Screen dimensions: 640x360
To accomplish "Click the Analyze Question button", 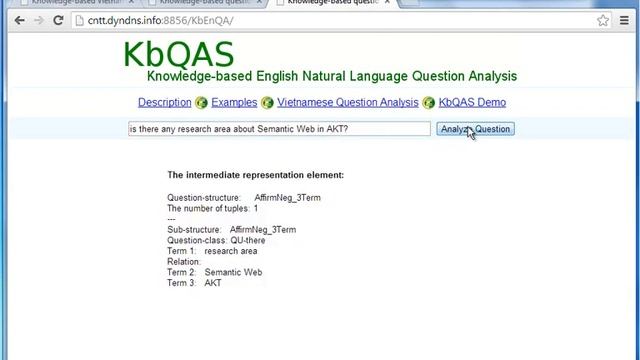I will (x=476, y=129).
